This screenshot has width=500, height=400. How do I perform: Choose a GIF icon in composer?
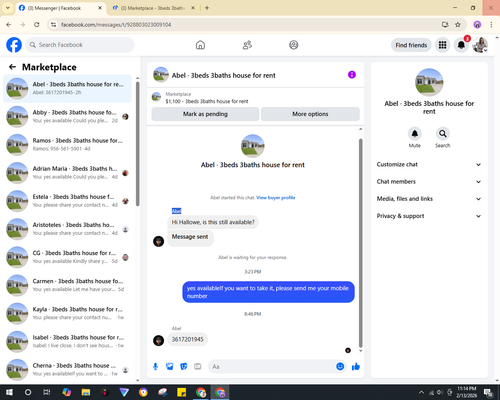pos(198,367)
